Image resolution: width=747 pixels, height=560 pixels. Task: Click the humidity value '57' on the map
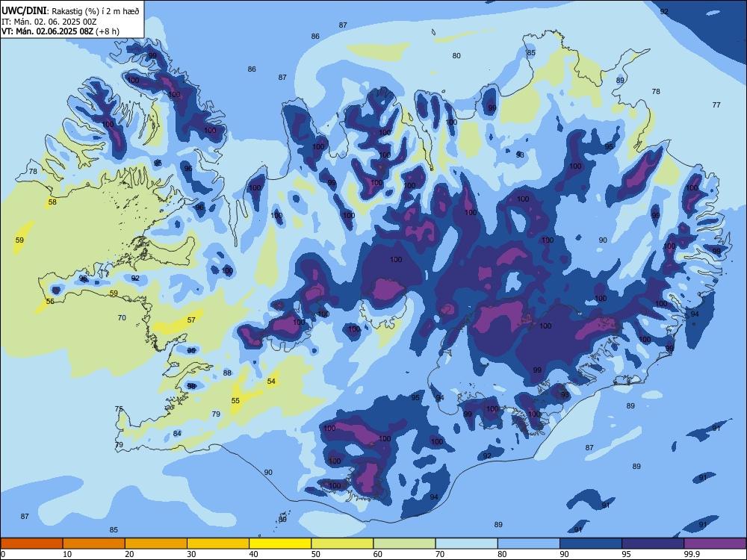[191, 320]
